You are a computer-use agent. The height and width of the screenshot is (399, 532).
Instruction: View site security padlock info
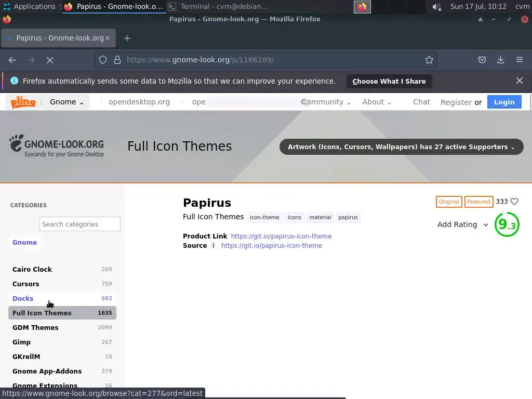click(x=117, y=60)
